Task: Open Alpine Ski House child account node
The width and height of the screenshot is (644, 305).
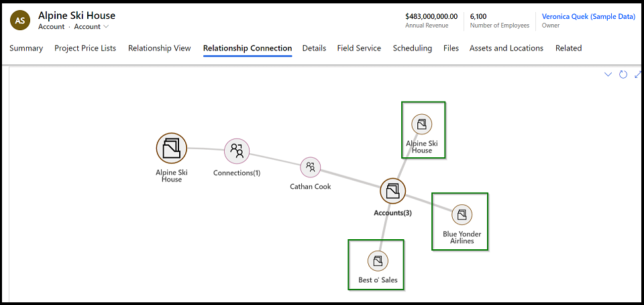Action: [422, 124]
